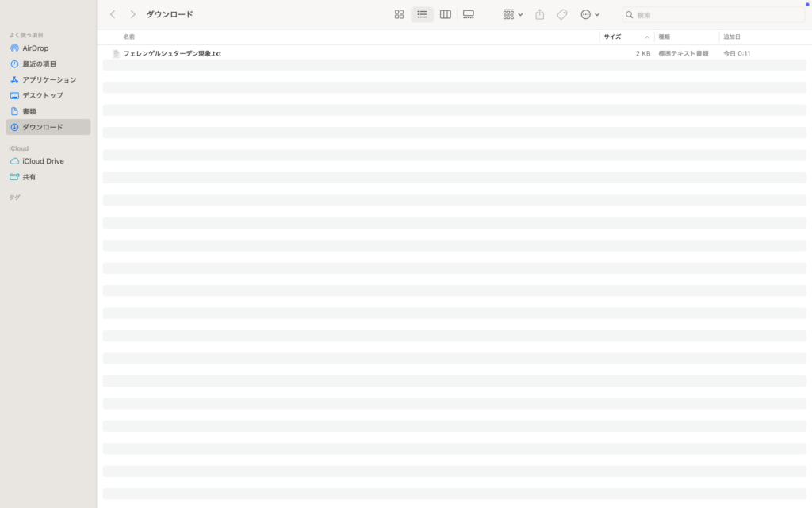This screenshot has width=812, height=508.
Task: Click the 2 KB size cell
Action: point(642,53)
